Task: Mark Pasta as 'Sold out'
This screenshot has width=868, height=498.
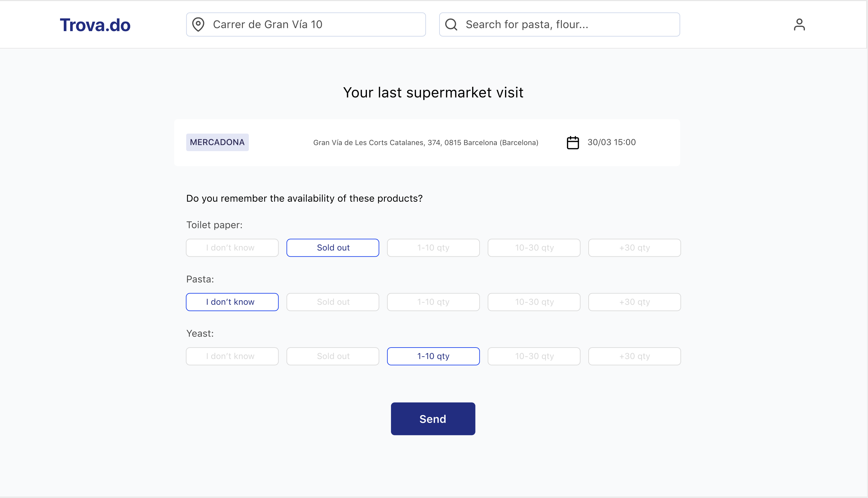Action: 333,302
